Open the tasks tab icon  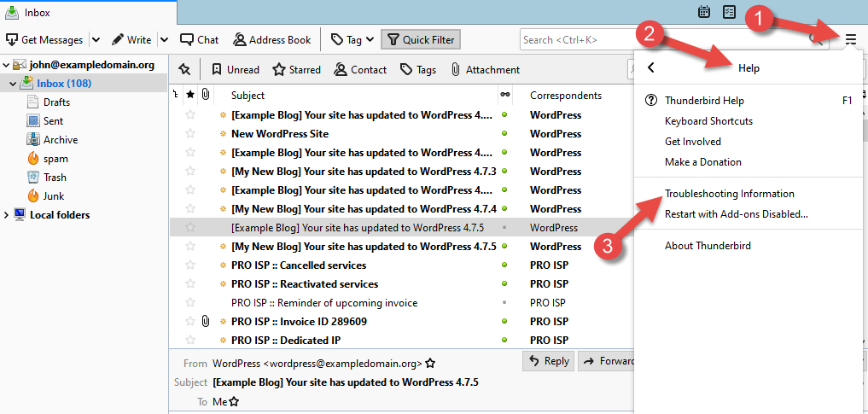tap(730, 12)
